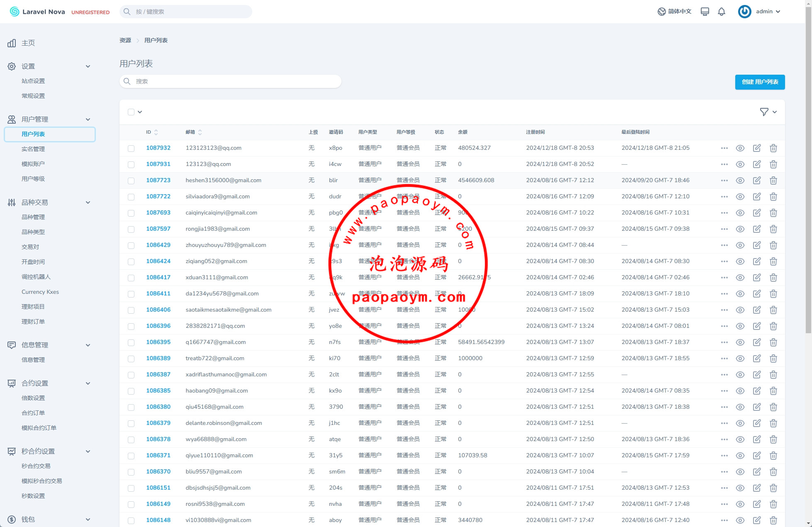Check the row checkbox for user 1087931
Viewport: 812px width, 527px height.
point(131,165)
